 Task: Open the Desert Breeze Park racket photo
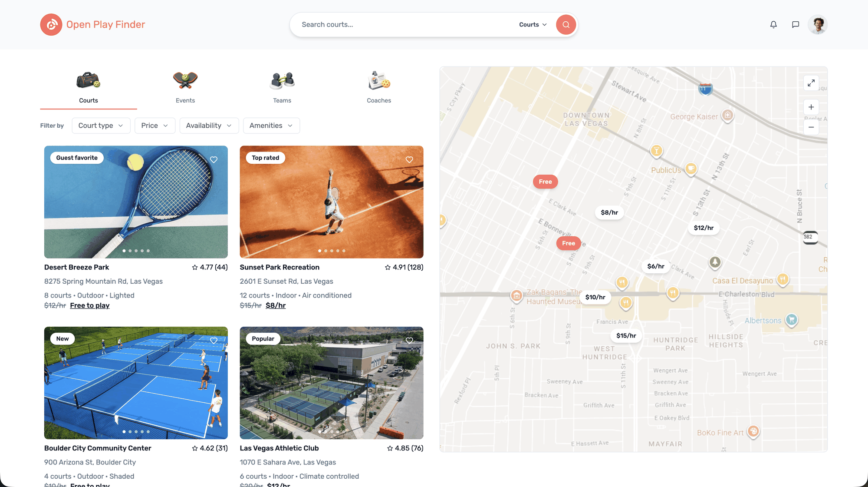tap(136, 202)
